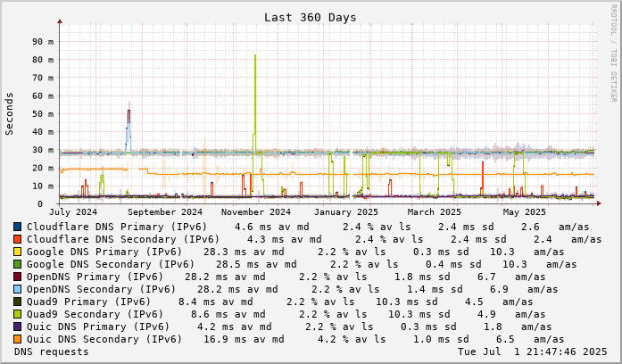Click the OpenDNS spike peak near August 2024

[x=129, y=111]
